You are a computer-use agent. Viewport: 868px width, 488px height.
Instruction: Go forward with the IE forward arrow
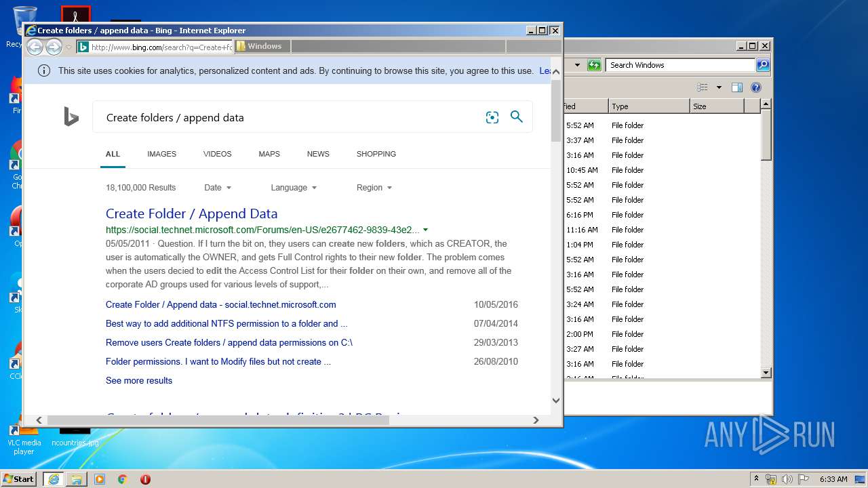point(54,47)
